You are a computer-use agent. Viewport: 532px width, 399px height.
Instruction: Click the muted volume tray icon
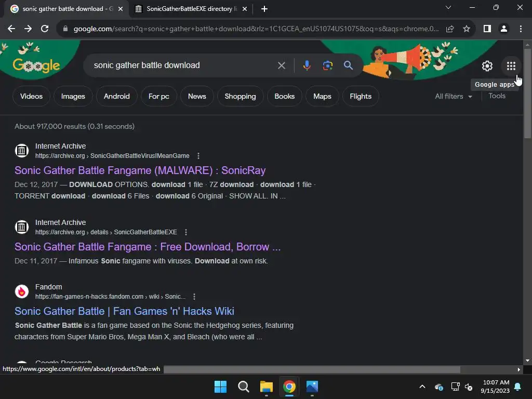point(468,387)
